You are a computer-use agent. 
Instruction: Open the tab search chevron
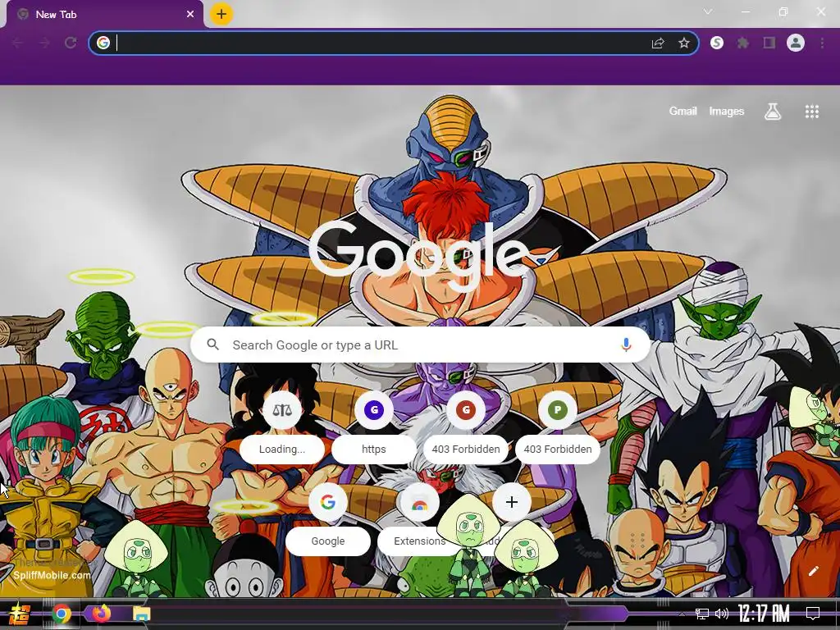pyautogui.click(x=708, y=11)
